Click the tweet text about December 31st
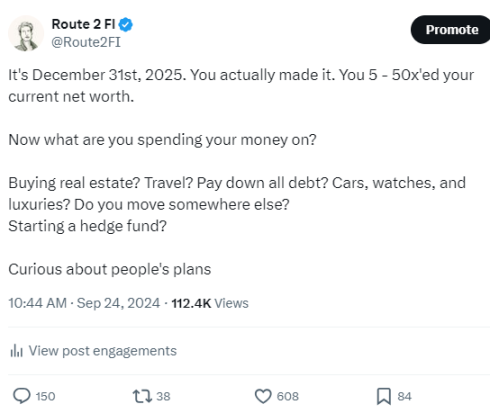The width and height of the screenshot is (490, 413). coord(241,86)
